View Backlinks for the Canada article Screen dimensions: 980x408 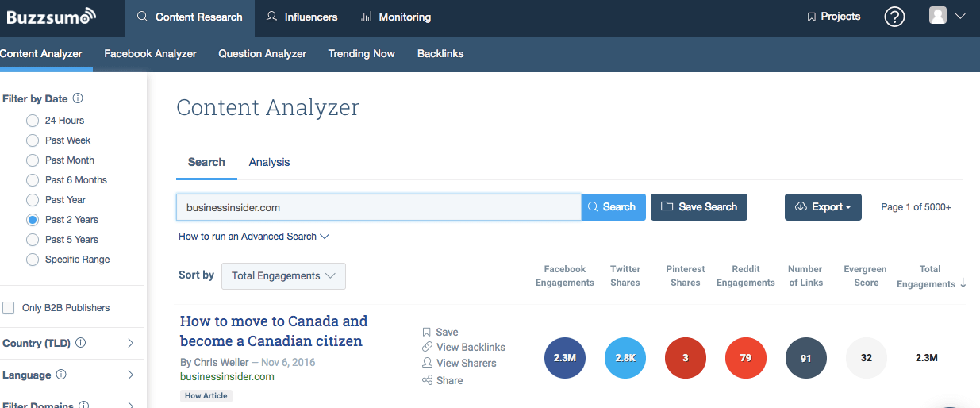click(464, 347)
